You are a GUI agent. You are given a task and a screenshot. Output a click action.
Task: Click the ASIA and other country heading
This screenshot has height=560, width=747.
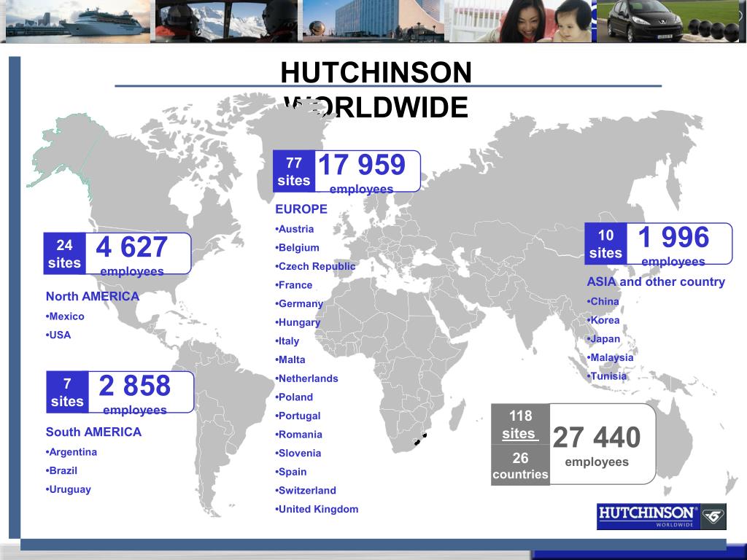coord(656,282)
